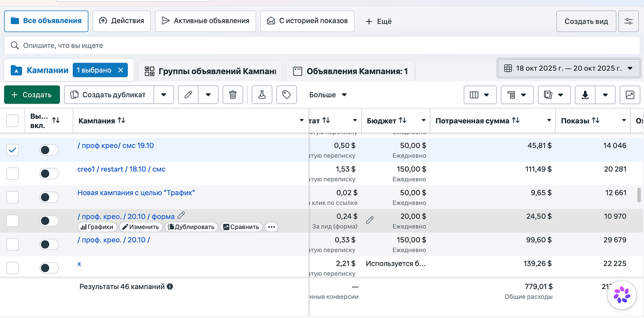Image resolution: width=644 pixels, height=318 pixels.
Task: Click the tag label icon
Action: click(x=286, y=95)
